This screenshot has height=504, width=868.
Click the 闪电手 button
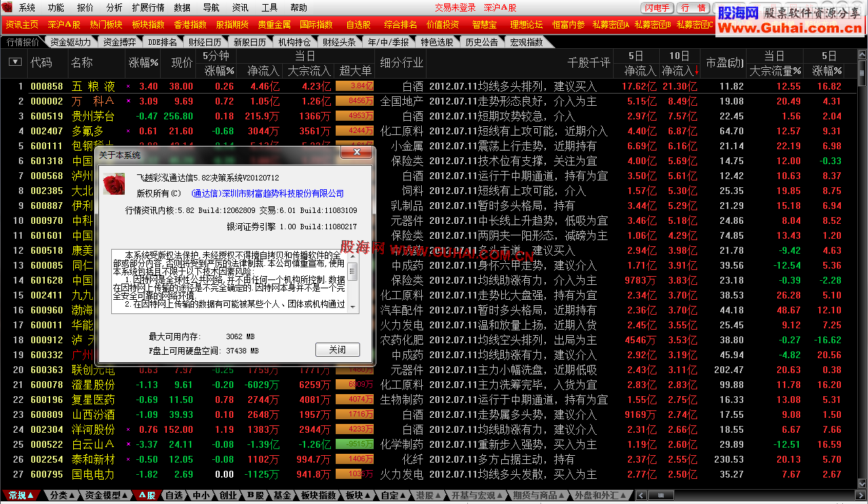point(657,8)
